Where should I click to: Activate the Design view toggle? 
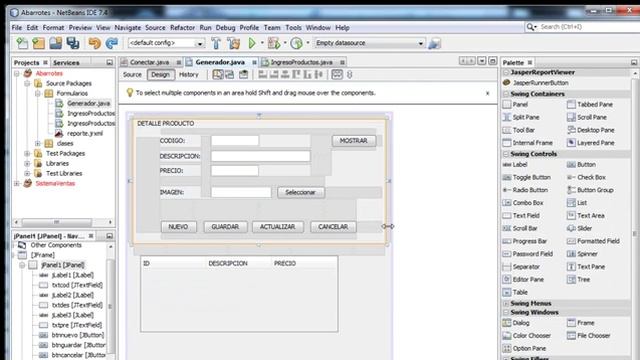click(160, 75)
